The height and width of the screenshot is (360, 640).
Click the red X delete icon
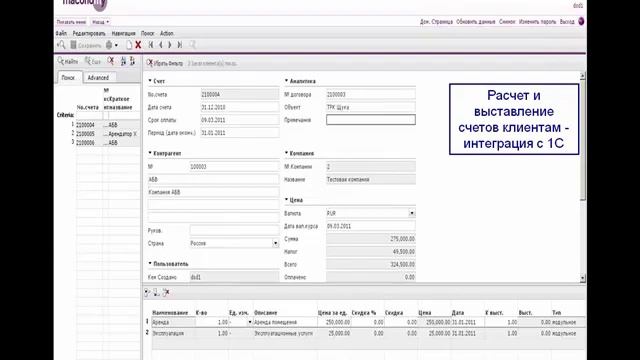pos(138,45)
